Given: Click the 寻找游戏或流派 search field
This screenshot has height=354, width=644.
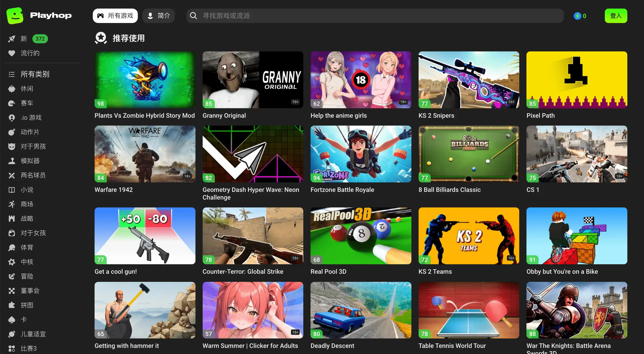Looking at the screenshot, I should 375,16.
